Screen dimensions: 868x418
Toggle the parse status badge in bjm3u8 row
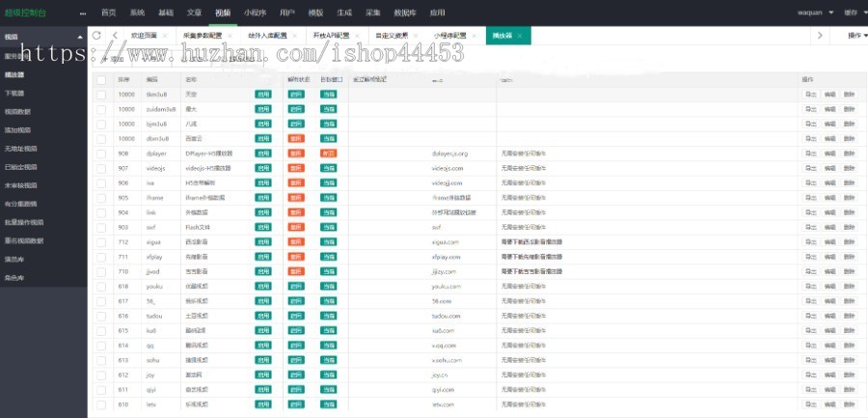pyautogui.click(x=296, y=125)
